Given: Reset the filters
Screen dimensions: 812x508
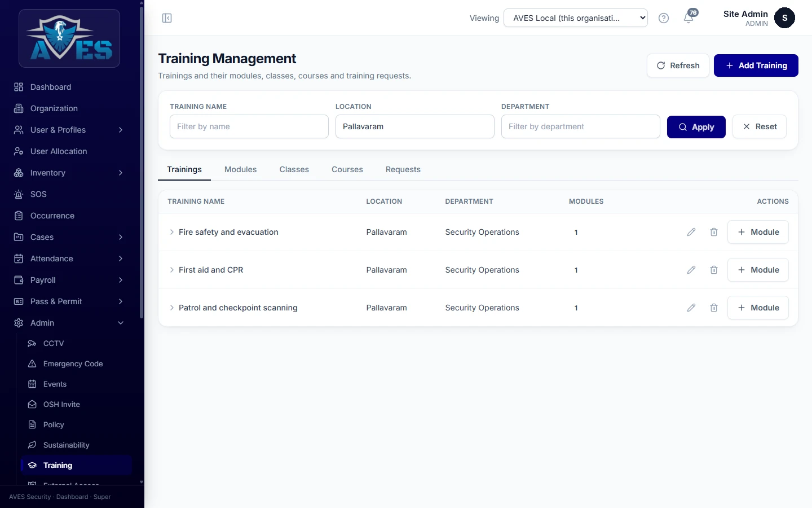Looking at the screenshot, I should coord(760,127).
